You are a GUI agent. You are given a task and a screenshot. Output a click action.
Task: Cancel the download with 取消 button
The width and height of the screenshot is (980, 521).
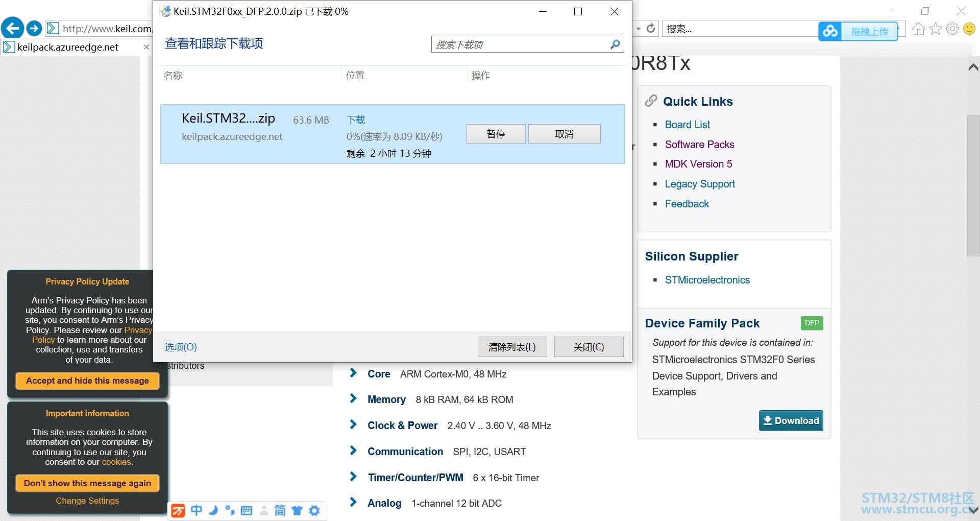[x=564, y=134]
